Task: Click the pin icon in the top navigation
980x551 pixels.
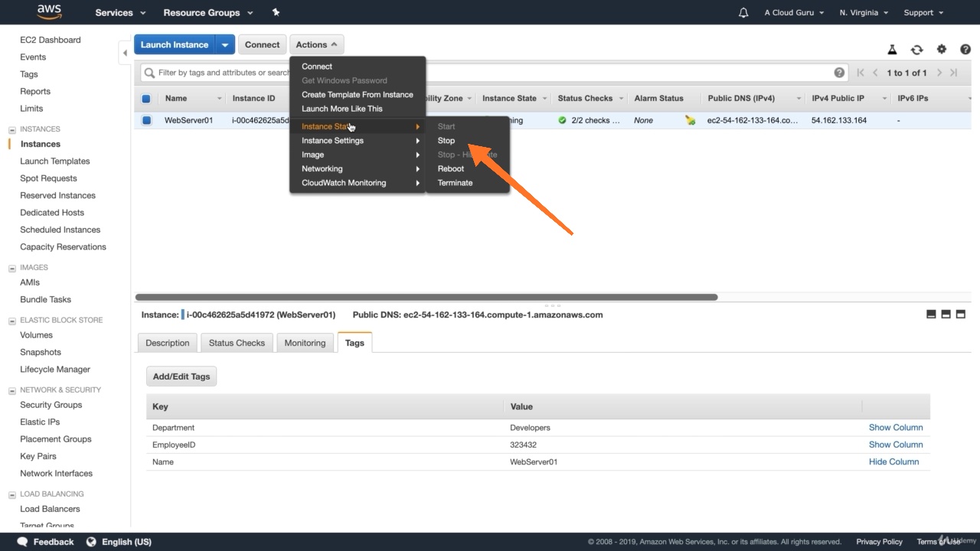Action: [275, 12]
